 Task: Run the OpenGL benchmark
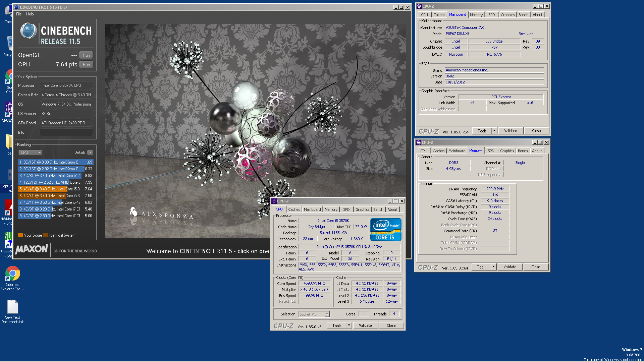click(86, 55)
